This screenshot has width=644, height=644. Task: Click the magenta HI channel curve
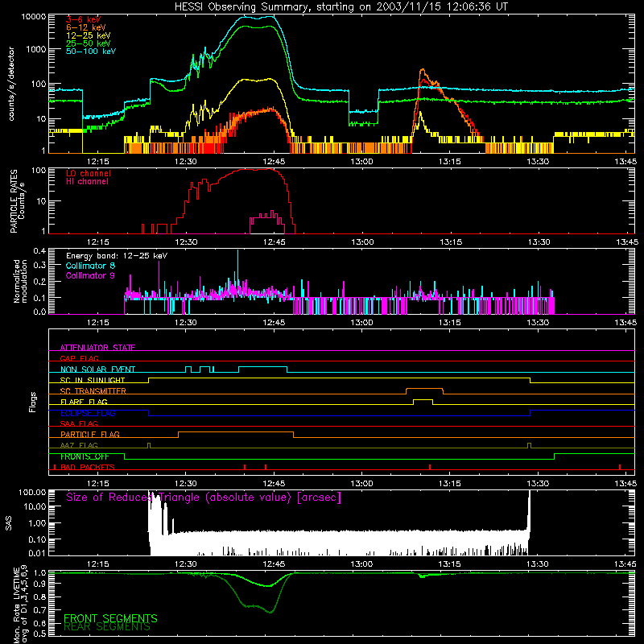click(x=267, y=217)
